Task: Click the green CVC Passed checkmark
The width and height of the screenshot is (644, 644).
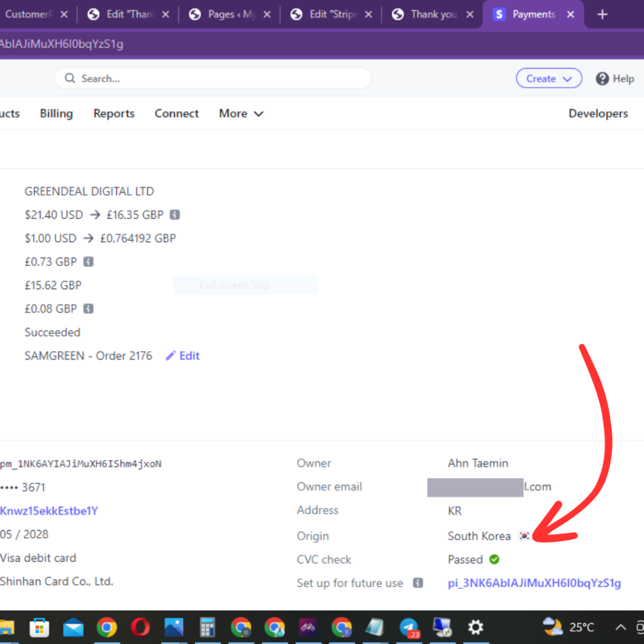Action: click(x=494, y=559)
